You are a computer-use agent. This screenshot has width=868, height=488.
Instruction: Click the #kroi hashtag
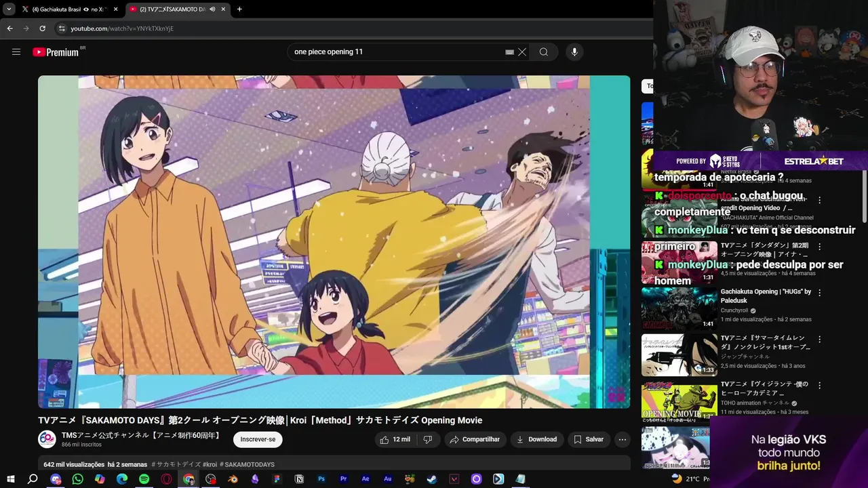[x=210, y=464]
